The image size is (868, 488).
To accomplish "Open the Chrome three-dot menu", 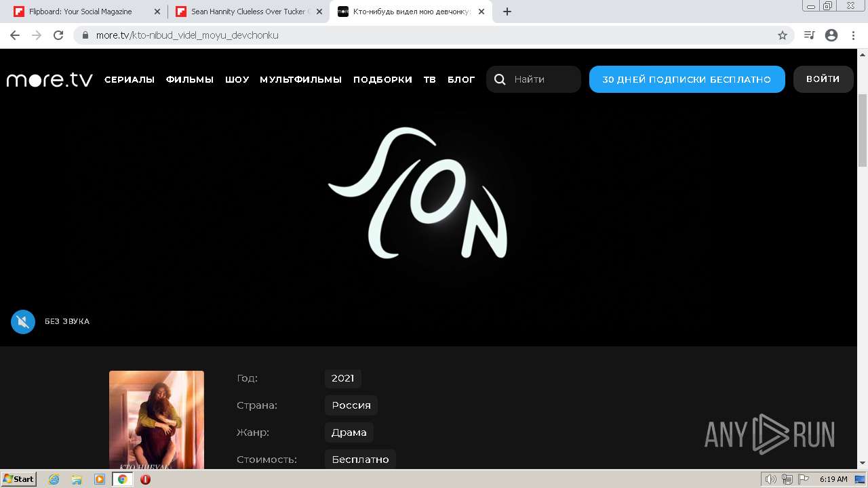I will pos(854,35).
